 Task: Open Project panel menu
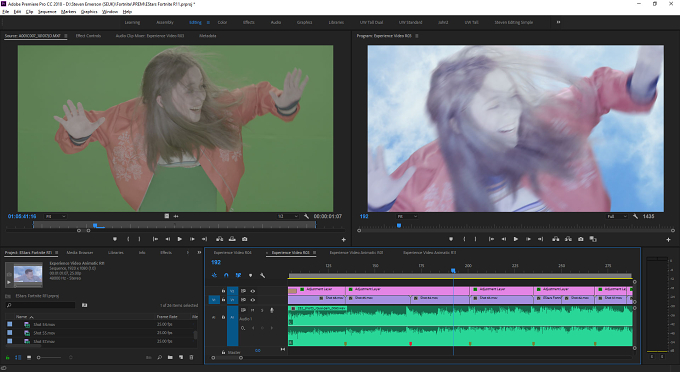point(56,252)
